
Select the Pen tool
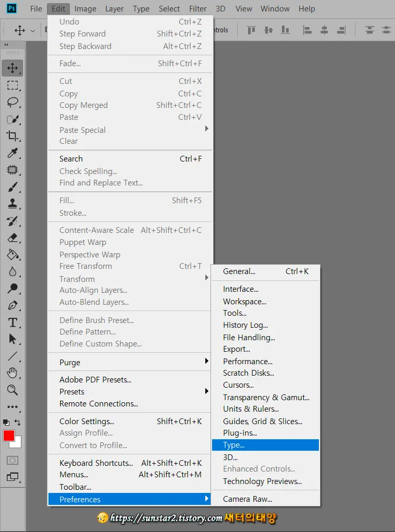point(13,305)
